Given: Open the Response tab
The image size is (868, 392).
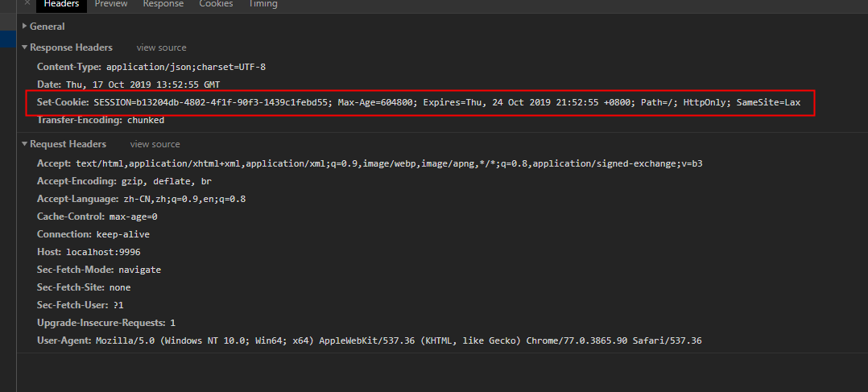Looking at the screenshot, I should coord(163,4).
